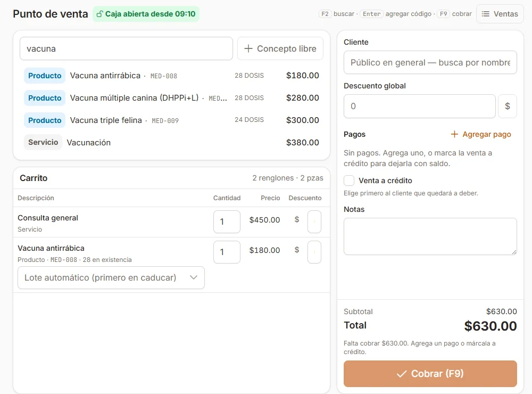Toggle the $ discount type for Consulta general
Image resolution: width=532 pixels, height=394 pixels.
click(297, 220)
